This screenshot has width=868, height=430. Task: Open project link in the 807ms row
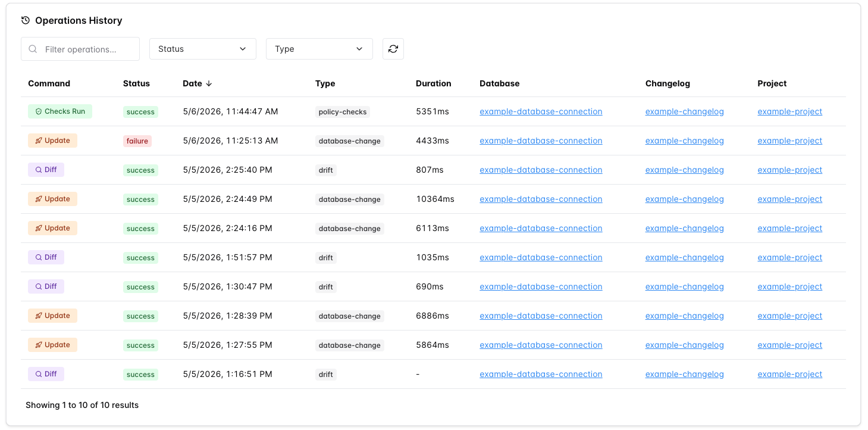(790, 170)
